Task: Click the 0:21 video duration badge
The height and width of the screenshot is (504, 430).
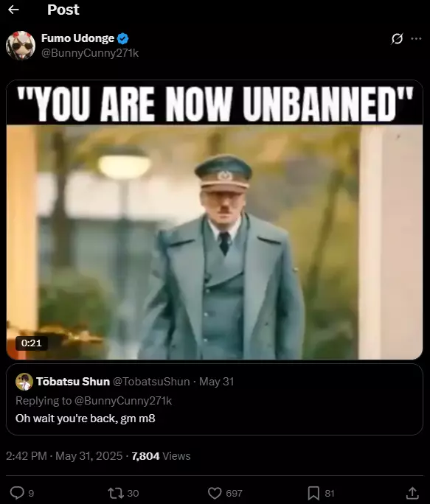Action: tap(32, 343)
